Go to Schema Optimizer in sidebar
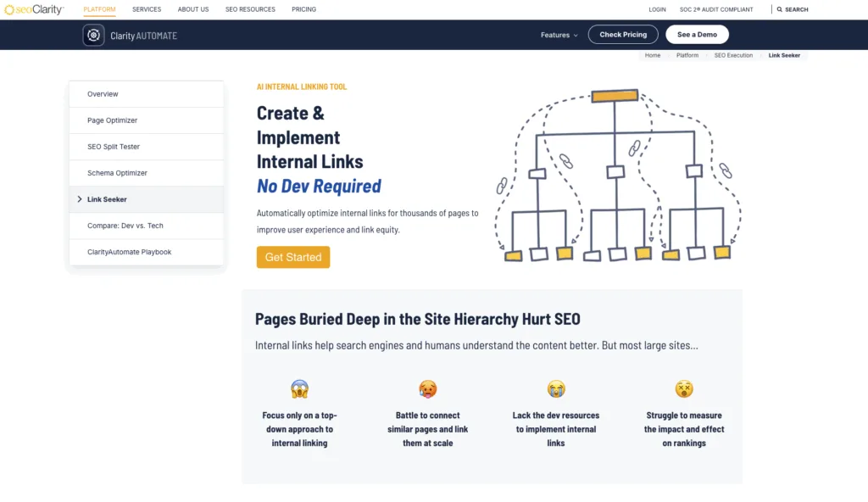868x502 pixels. [117, 173]
